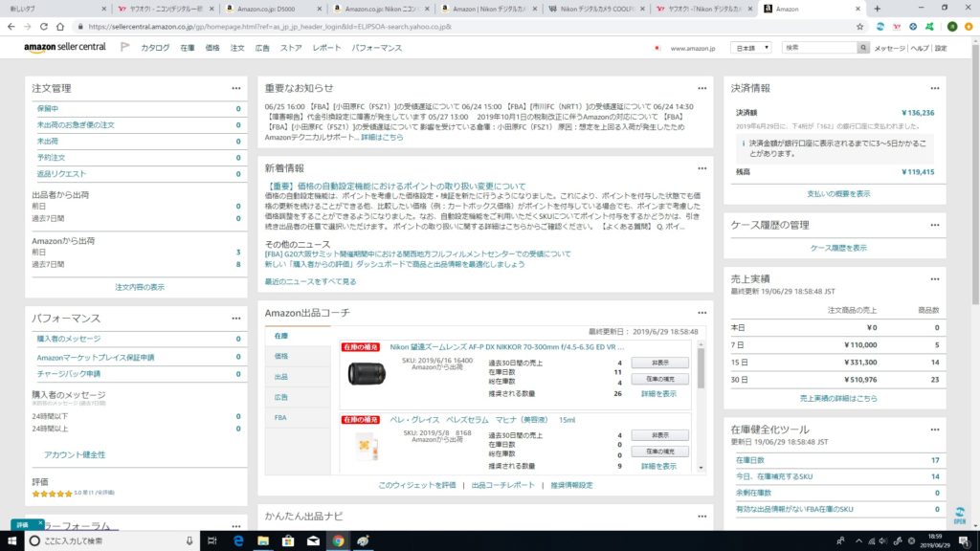Click 売上実績の詳細はこちら link
This screenshot has width=980, height=551.
pyautogui.click(x=838, y=398)
